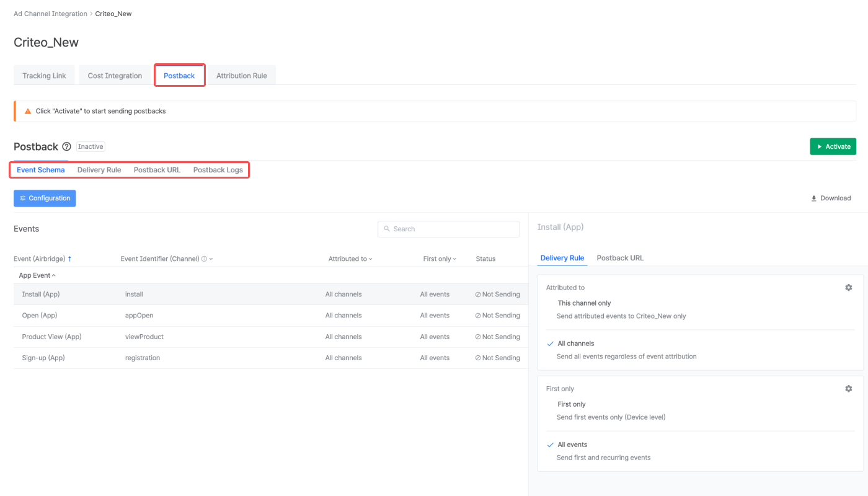Open the Delivery Rule sub-tab beside Event Schema
This screenshot has height=496, width=868.
(x=99, y=170)
